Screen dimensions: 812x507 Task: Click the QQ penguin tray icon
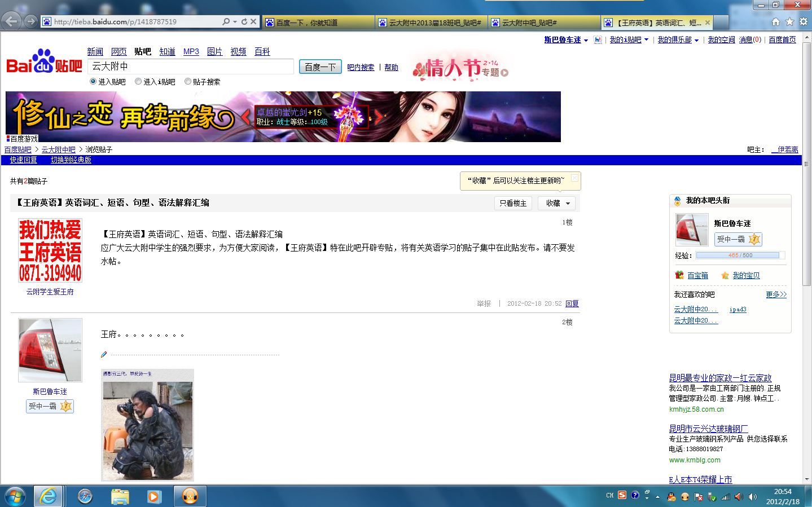tap(671, 497)
